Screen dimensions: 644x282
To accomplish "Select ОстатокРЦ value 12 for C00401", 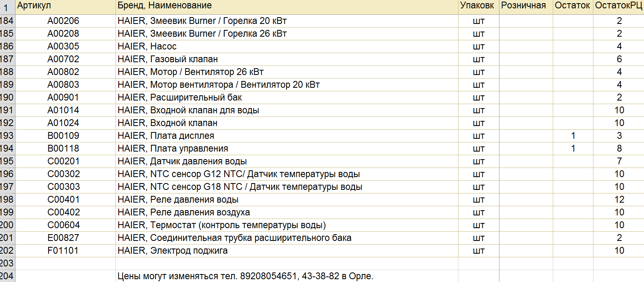I will click(x=619, y=200).
